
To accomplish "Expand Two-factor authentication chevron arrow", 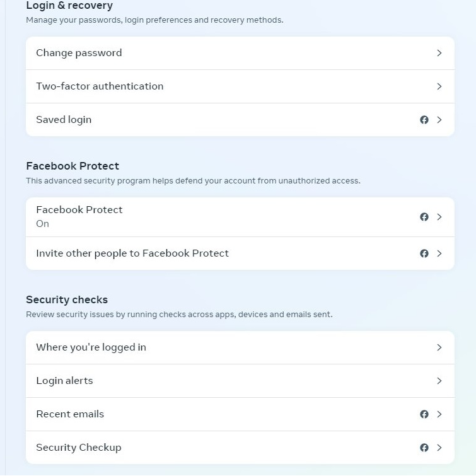I will [439, 86].
